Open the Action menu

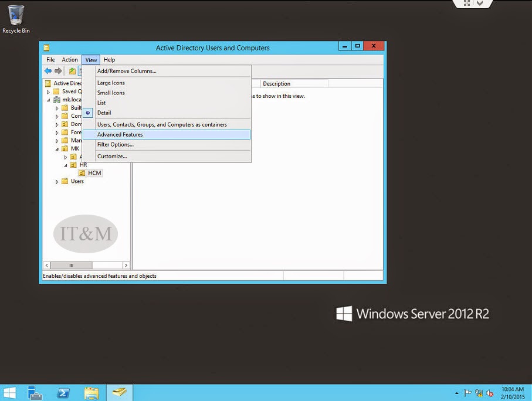[x=70, y=59]
